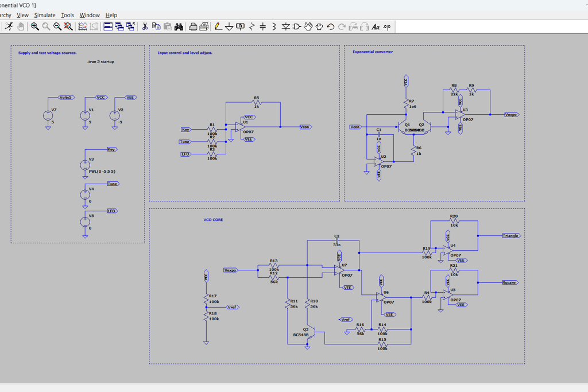Open the Help menu
Viewport: 588px width, 392px height.
point(111,15)
